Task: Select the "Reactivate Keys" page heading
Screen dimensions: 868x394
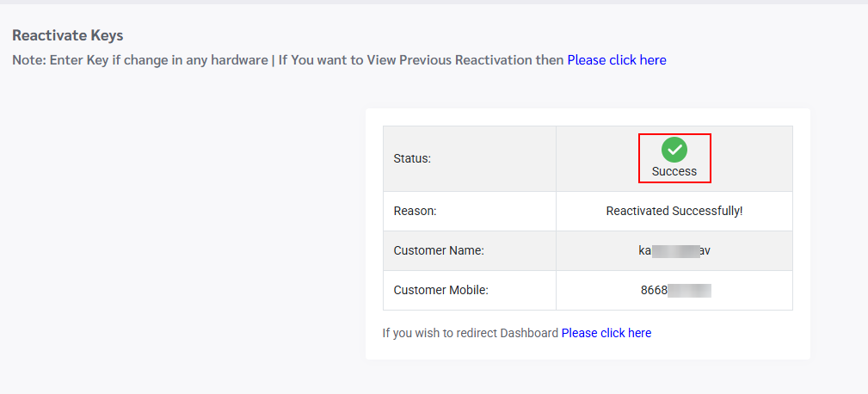Action: 68,36
